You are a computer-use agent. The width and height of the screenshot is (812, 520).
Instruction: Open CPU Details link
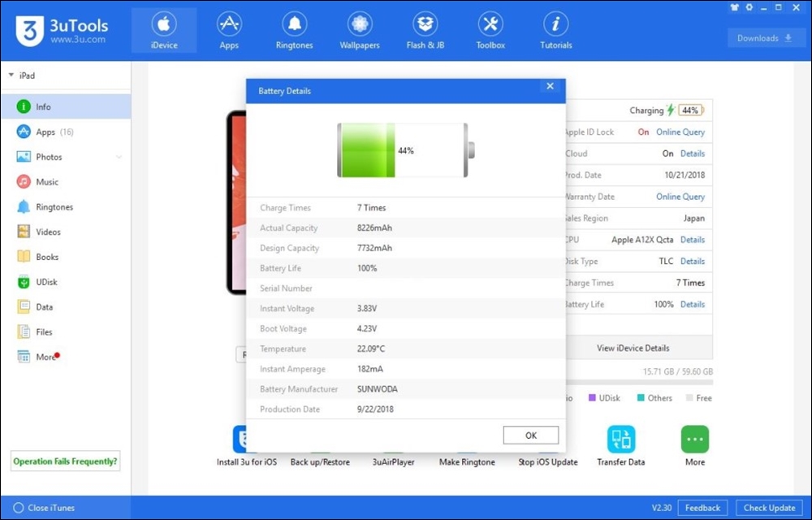(x=693, y=240)
